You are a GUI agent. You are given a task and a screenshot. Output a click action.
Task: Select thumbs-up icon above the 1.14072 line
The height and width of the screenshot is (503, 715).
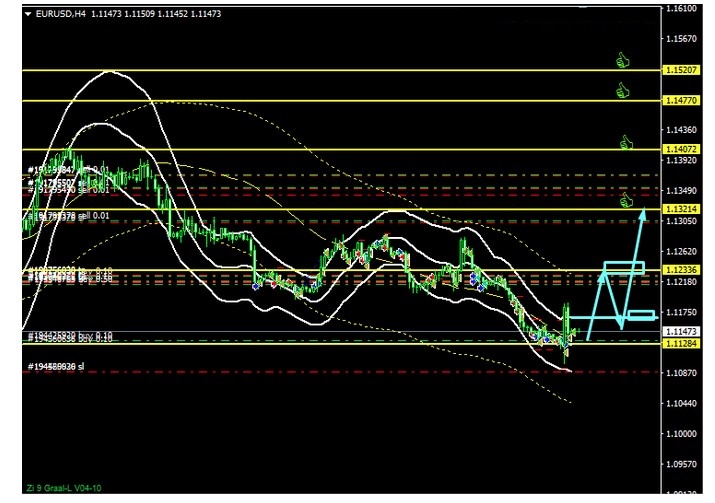tap(627, 142)
